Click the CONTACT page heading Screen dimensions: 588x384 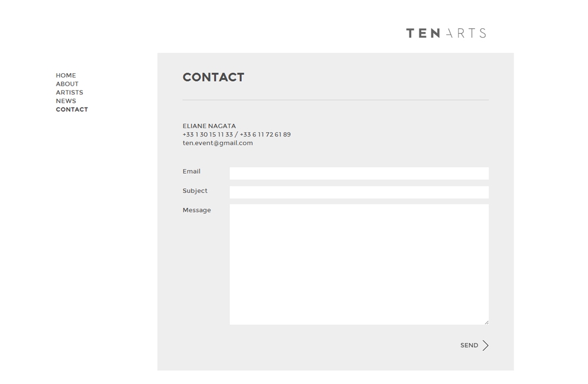pyautogui.click(x=213, y=77)
